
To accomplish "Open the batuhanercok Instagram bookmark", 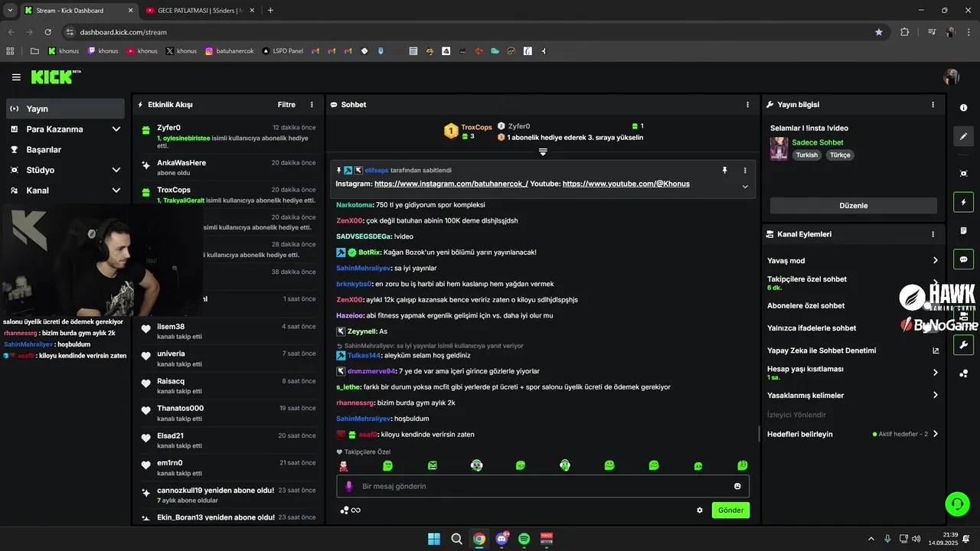I will [x=229, y=51].
